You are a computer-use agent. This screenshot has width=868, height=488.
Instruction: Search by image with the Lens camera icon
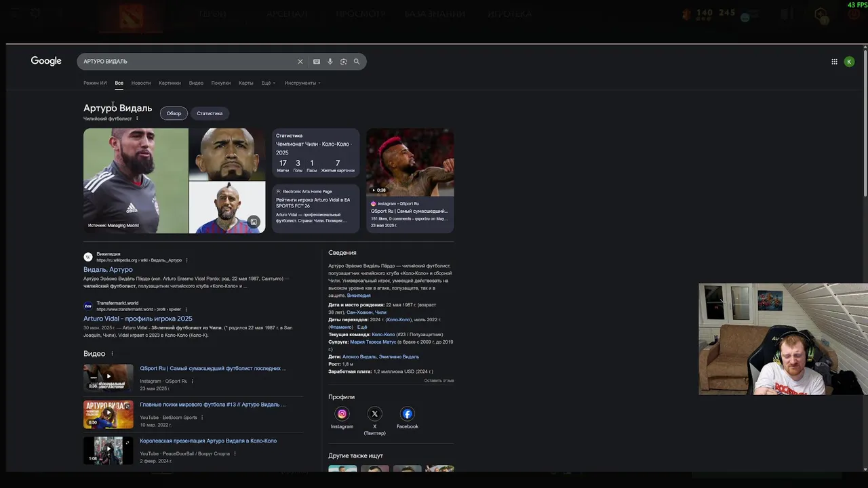pos(344,62)
